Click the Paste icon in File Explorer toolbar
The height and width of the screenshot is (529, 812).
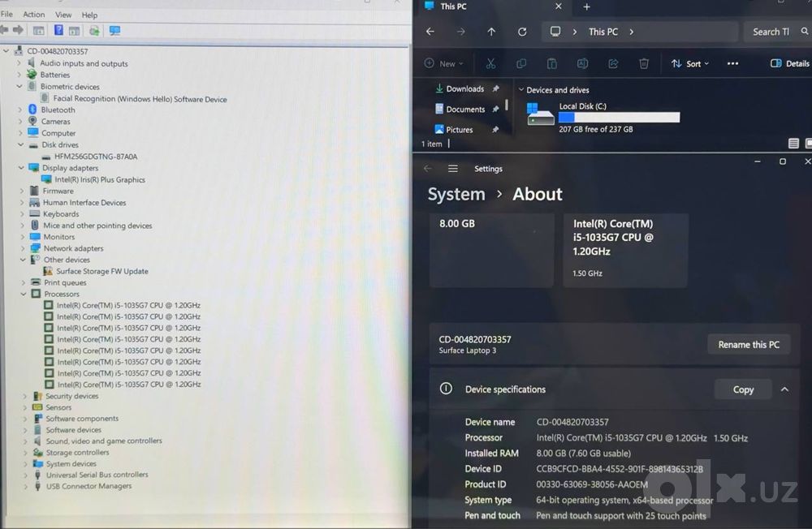coord(551,63)
